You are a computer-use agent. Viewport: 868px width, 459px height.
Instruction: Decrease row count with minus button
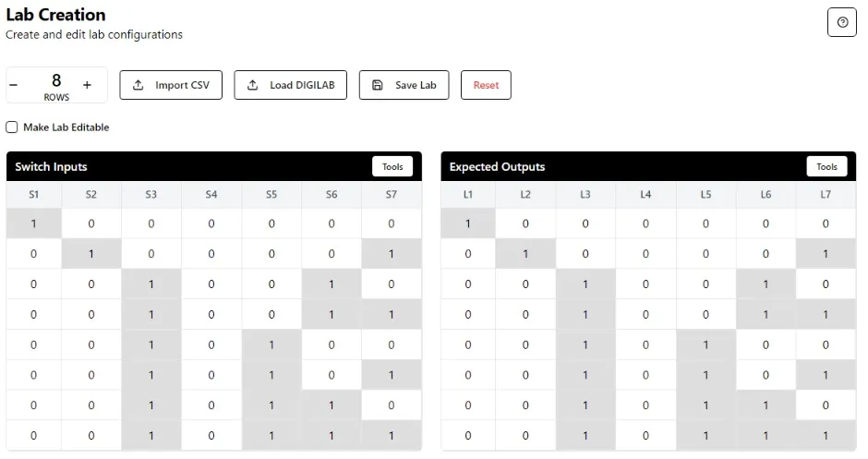click(x=14, y=85)
